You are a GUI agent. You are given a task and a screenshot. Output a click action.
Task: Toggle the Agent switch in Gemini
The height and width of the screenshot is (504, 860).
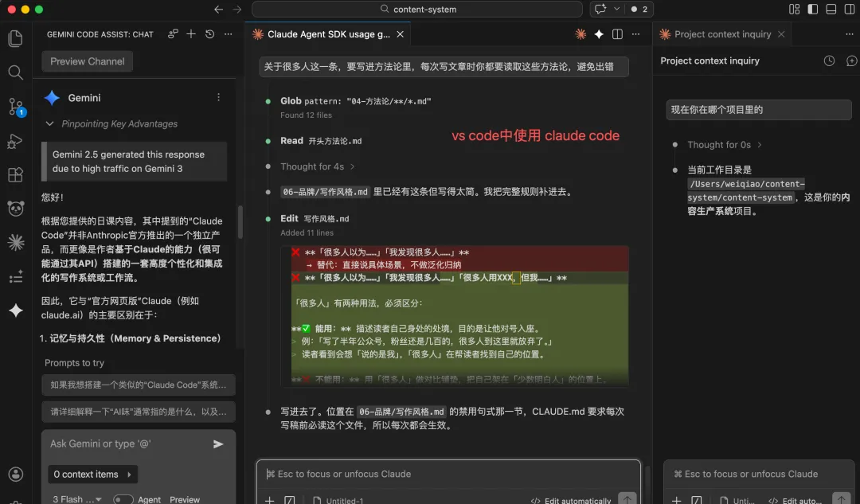[123, 499]
